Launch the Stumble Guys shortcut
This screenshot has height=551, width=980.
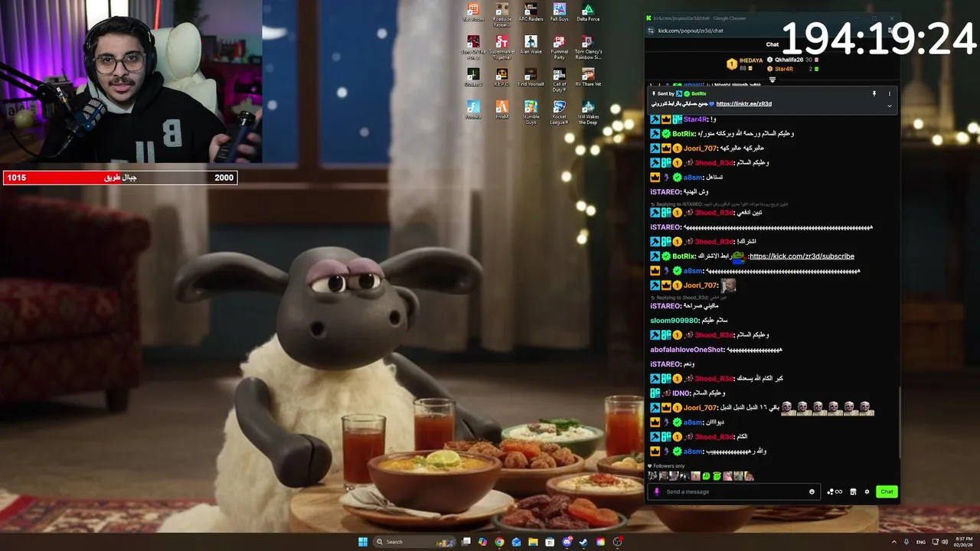531,112
